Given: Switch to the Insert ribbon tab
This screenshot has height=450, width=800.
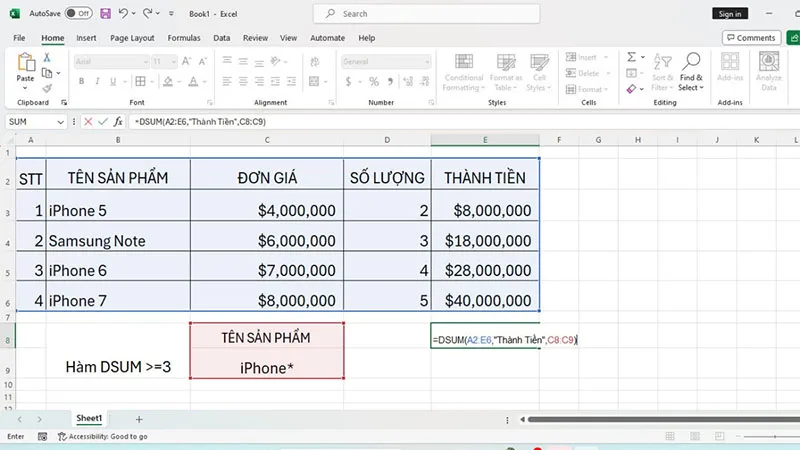Looking at the screenshot, I should (x=86, y=38).
